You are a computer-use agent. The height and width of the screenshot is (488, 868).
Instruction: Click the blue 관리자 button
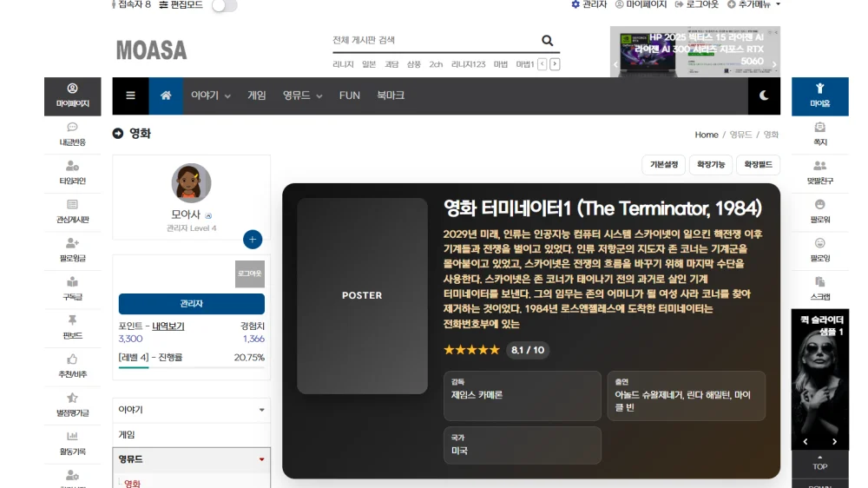click(x=192, y=304)
